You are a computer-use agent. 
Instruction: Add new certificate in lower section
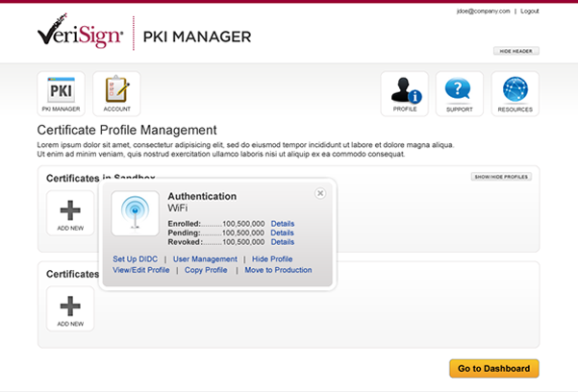[x=70, y=309]
